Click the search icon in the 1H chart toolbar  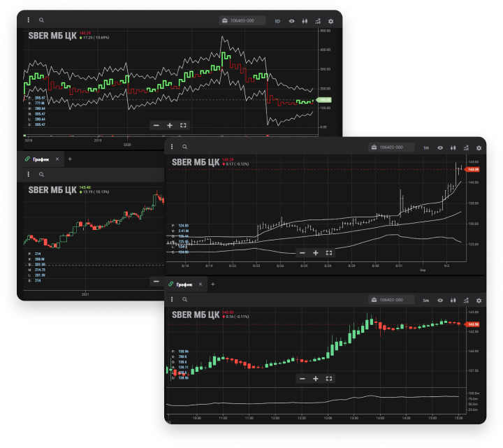click(184, 147)
